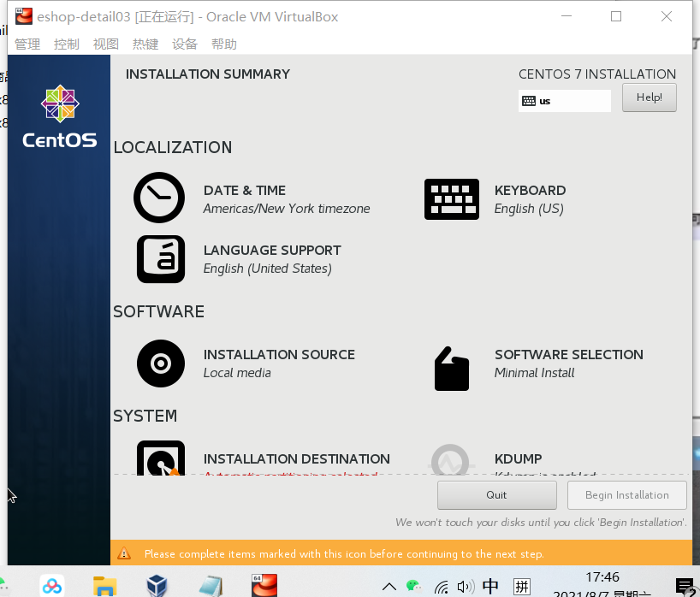This screenshot has width=700, height=597.
Task: Open the 热键 menu
Action: coord(145,44)
